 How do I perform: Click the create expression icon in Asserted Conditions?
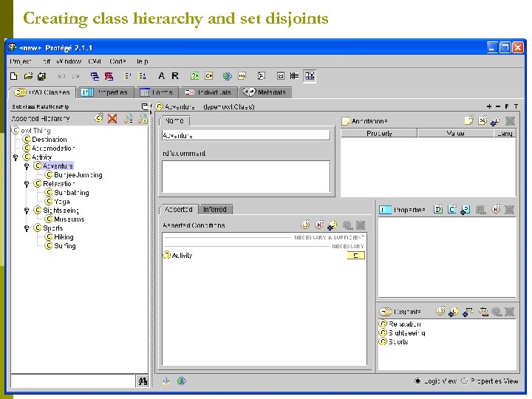[x=305, y=225]
